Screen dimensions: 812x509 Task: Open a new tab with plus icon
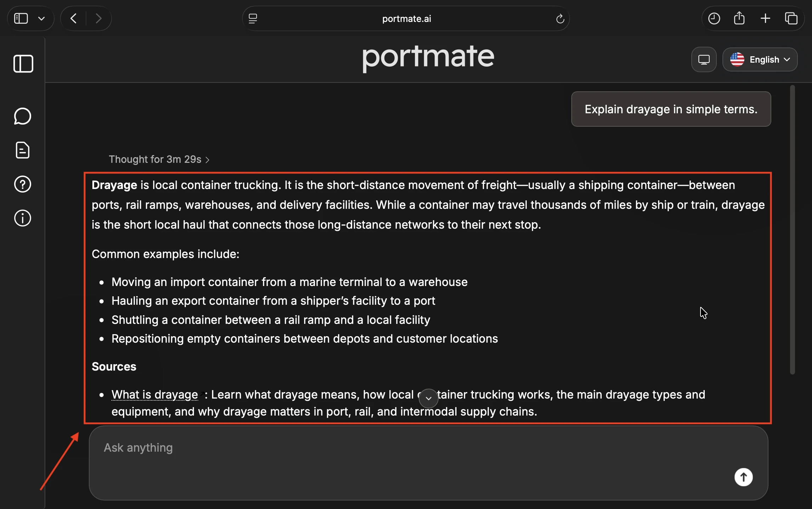point(765,18)
